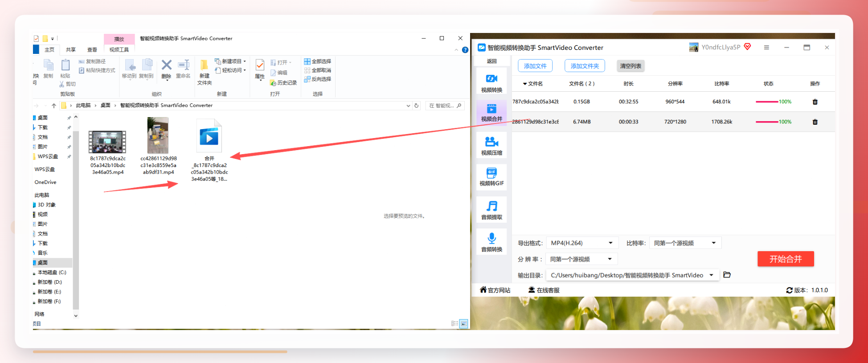
Task: Click 全部取消 in the Explorer ribbon
Action: pyautogui.click(x=318, y=70)
